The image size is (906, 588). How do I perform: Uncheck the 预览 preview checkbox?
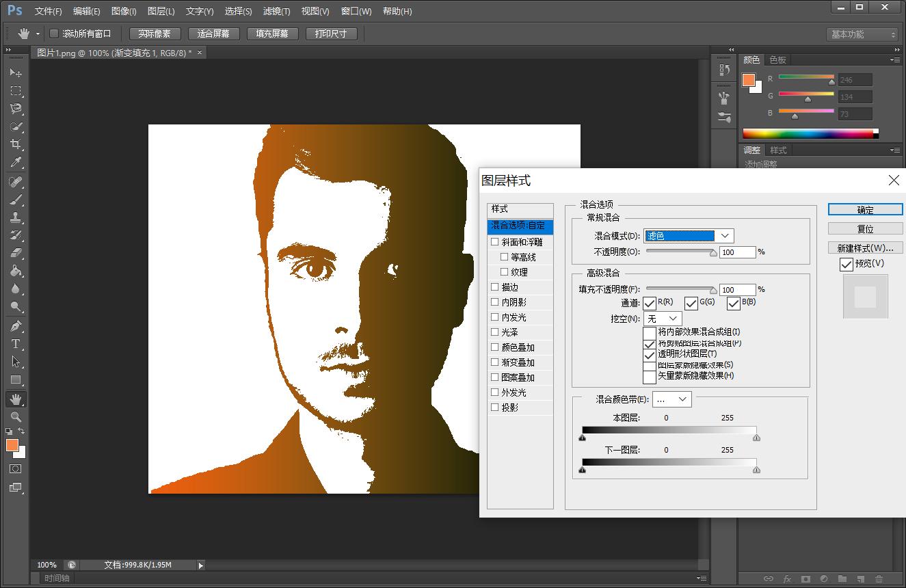coord(847,264)
